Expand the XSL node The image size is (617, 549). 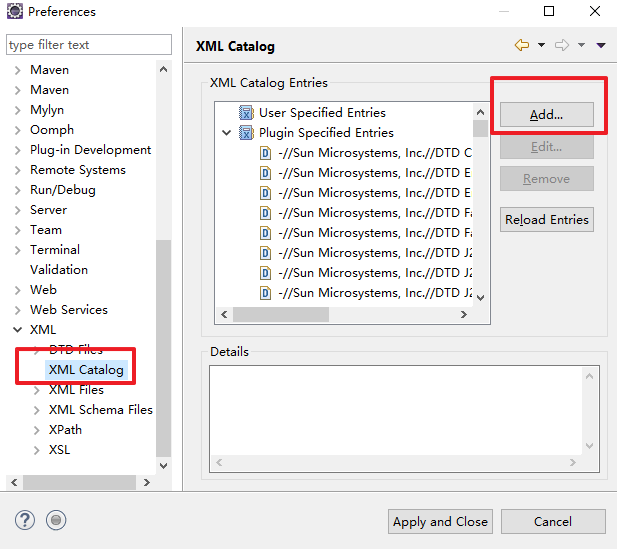tap(37, 450)
